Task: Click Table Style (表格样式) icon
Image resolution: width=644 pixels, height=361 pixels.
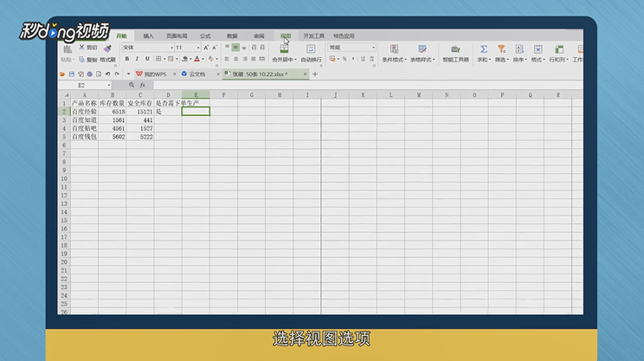Action: 422,49
